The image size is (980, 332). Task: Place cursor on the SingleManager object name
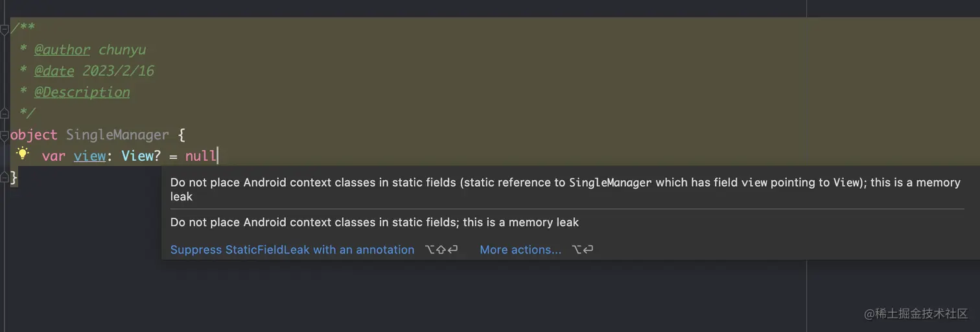[x=117, y=135]
